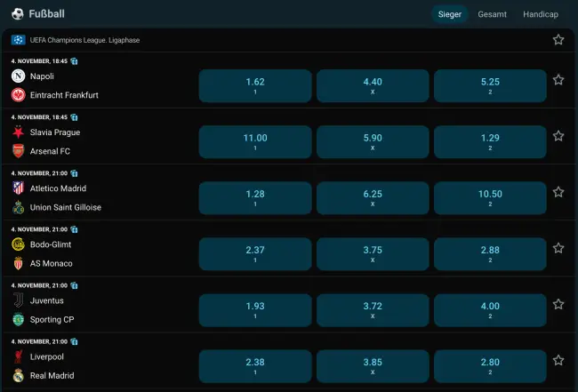Click the soccer ball Fußball icon
This screenshot has height=392, width=578.
(17, 14)
